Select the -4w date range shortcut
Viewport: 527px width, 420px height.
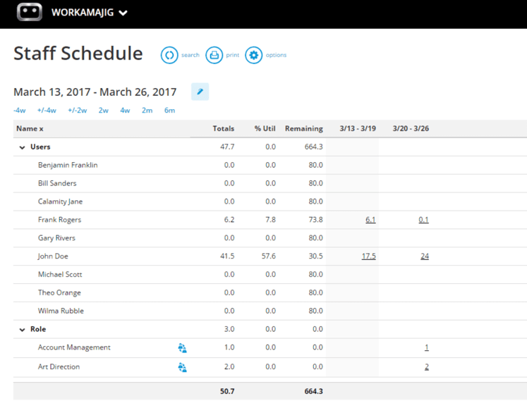click(x=20, y=110)
